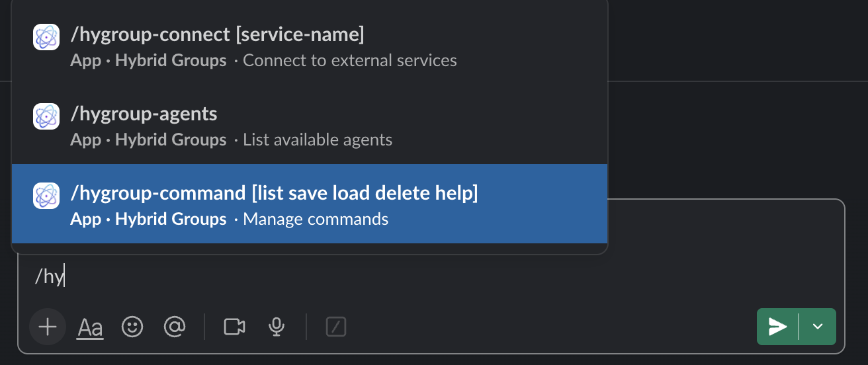Click "App · Hybrid Groups" under /hygroup-agents
Image resolution: width=868 pixels, height=365 pixels.
click(x=148, y=140)
